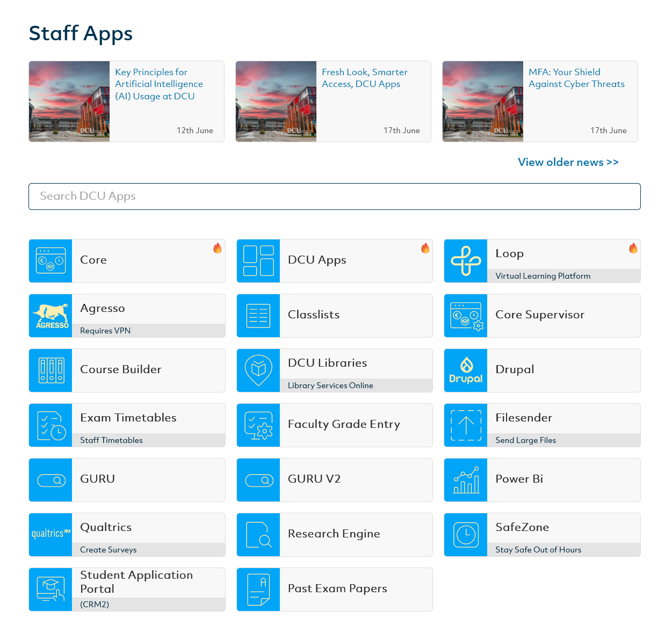Click the flame icon on Loop card

(x=633, y=248)
